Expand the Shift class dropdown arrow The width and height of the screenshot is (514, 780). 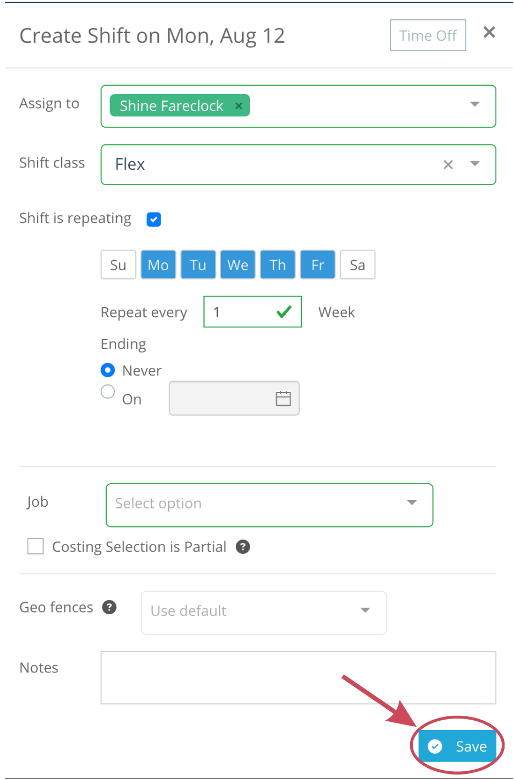475,164
